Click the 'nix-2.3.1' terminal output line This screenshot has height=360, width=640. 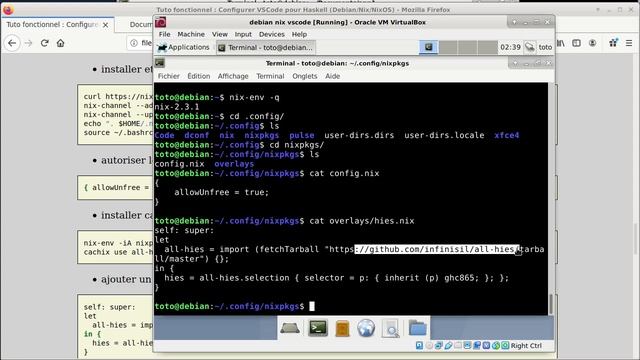[x=177, y=107]
